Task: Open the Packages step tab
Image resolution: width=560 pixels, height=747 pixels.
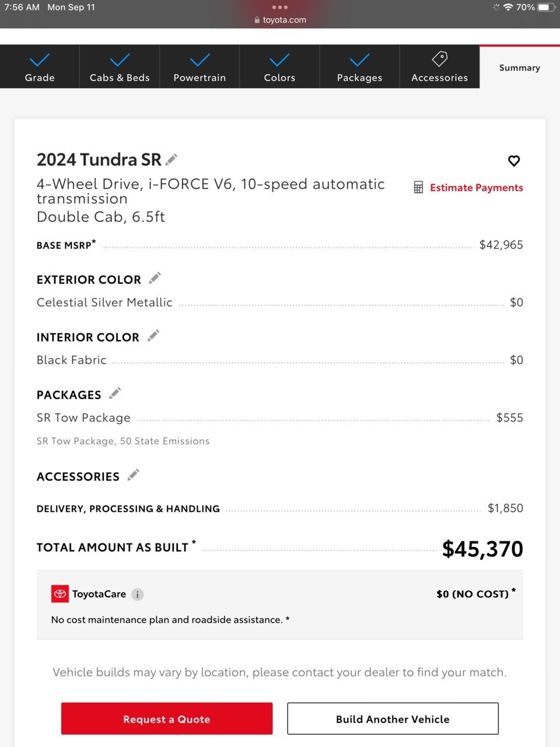Action: coord(359,67)
